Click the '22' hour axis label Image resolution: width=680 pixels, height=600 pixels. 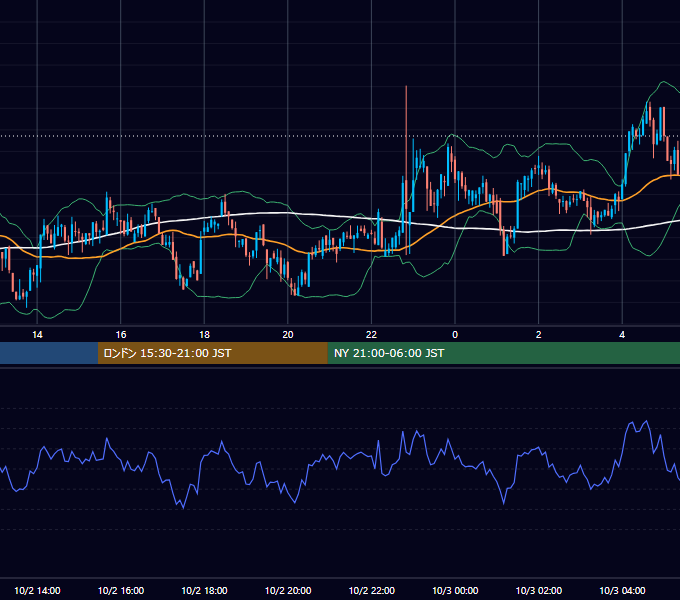click(371, 335)
